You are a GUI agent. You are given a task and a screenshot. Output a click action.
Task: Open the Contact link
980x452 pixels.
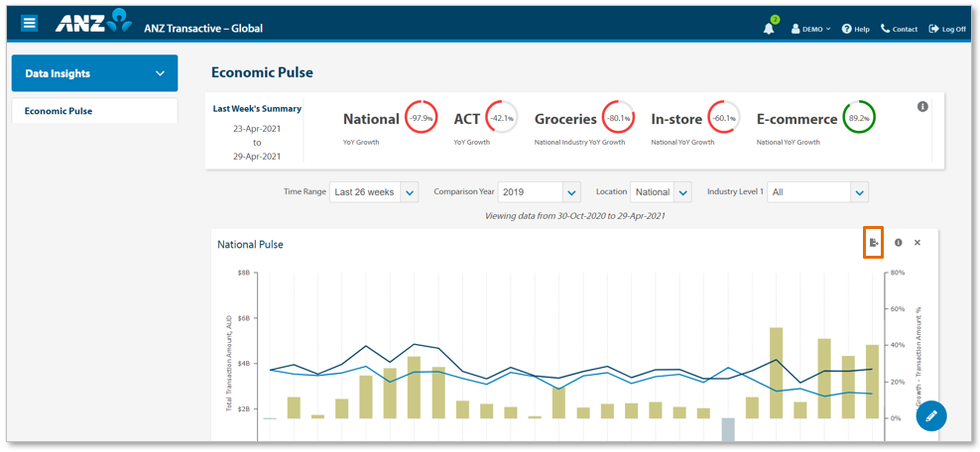pyautogui.click(x=899, y=29)
